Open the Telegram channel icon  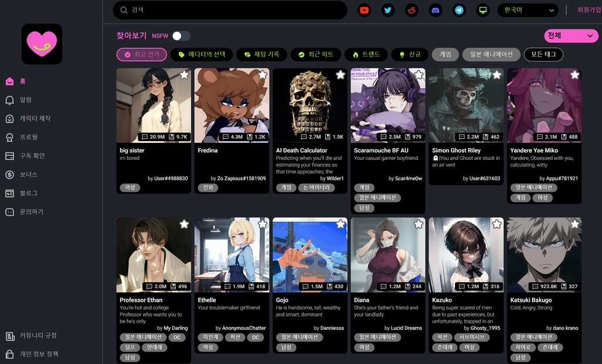pyautogui.click(x=459, y=10)
